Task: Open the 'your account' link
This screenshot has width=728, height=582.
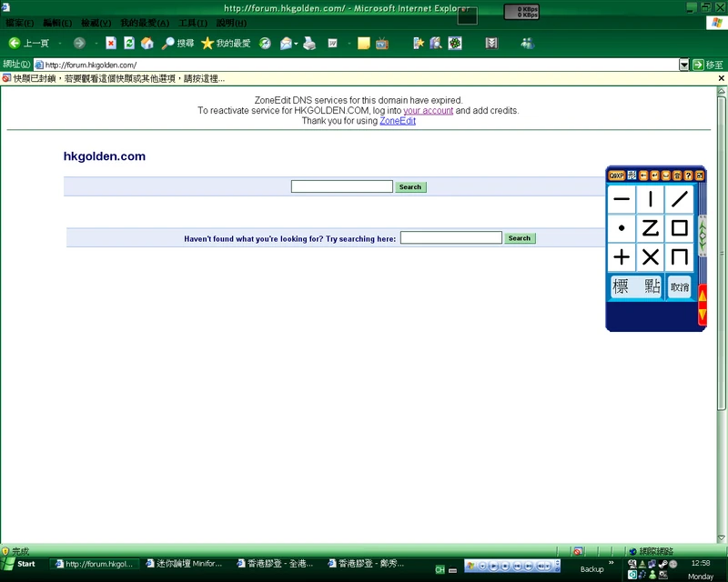Action: pyautogui.click(x=428, y=110)
